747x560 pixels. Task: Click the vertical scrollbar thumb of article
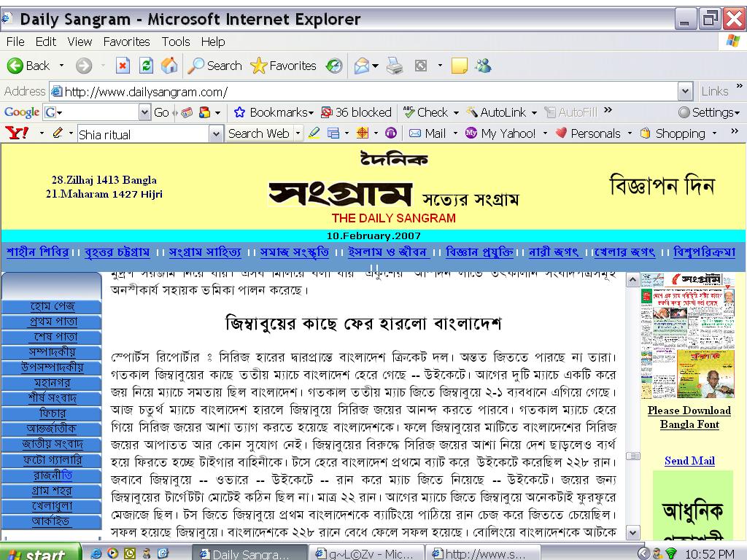coord(632,456)
